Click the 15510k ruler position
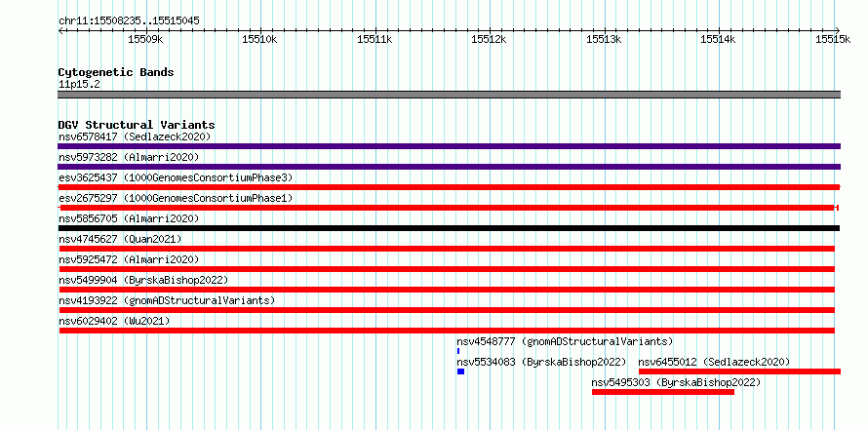The height and width of the screenshot is (430, 868). [259, 39]
